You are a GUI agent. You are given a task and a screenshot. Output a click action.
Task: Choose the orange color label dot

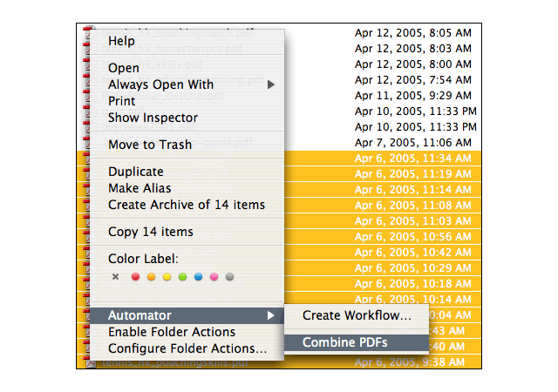click(x=151, y=277)
